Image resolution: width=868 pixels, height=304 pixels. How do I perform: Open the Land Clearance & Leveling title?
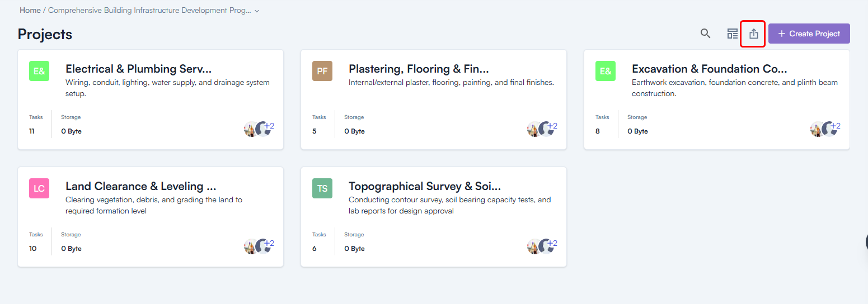tap(140, 186)
